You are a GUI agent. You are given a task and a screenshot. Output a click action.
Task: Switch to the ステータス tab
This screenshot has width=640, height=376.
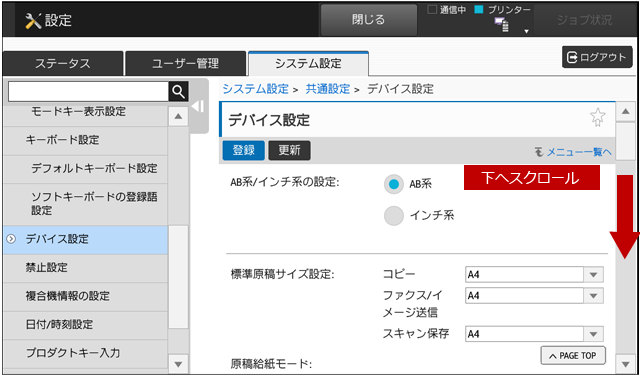coord(62,64)
